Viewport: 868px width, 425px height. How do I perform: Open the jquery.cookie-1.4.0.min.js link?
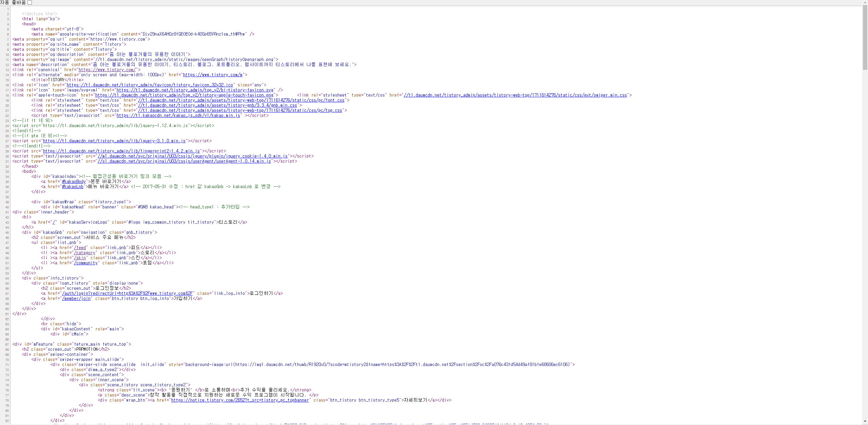click(193, 156)
